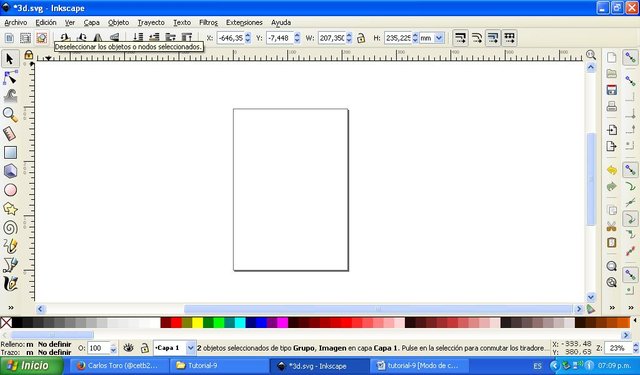The width and height of the screenshot is (640, 375).
Task: Switch to tutorial-9 document taskbar button
Action: 419,366
